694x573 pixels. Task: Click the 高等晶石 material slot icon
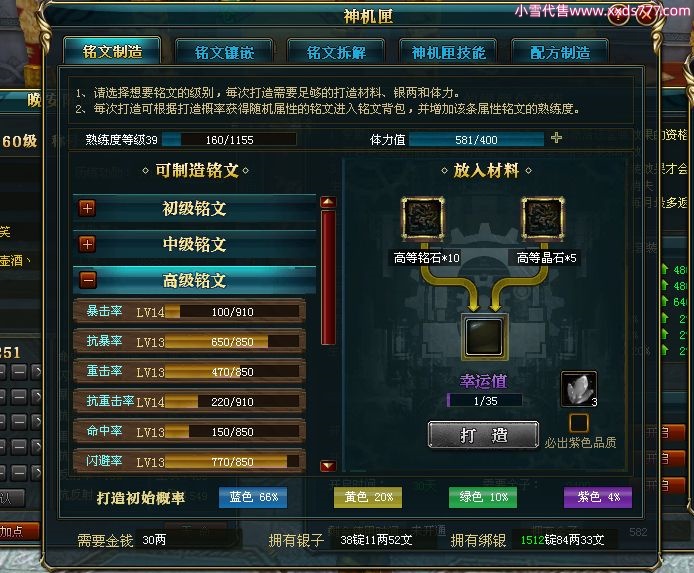tap(543, 219)
